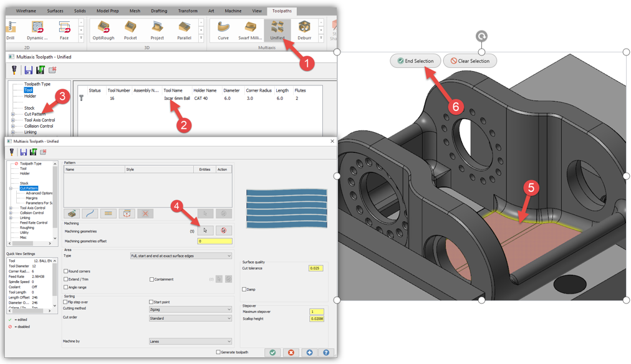
Task: Delete pattern row with red X icon
Action: pyautogui.click(x=145, y=214)
